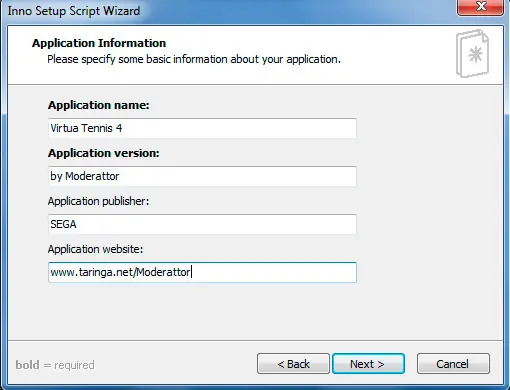The width and height of the screenshot is (510, 390).
Task: Go to the next wizard page
Action: [x=368, y=364]
